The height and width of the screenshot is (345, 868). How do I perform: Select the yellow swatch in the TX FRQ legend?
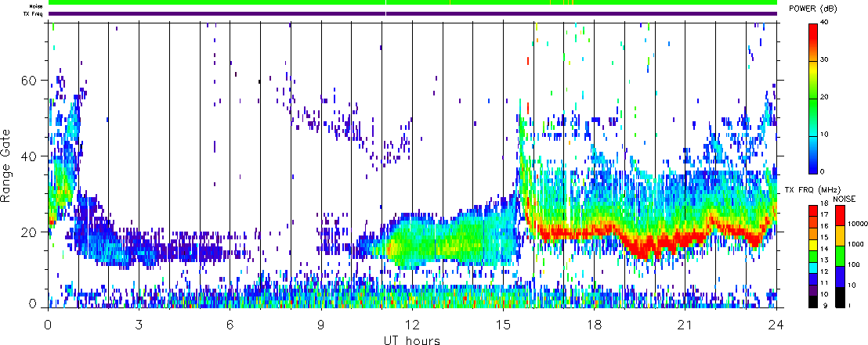(x=813, y=246)
